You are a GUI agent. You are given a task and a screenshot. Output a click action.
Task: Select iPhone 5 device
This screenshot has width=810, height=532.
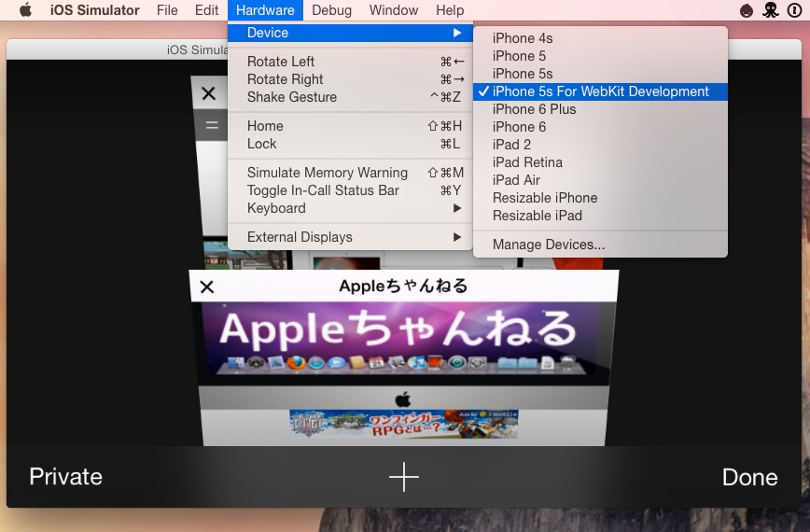[600, 56]
